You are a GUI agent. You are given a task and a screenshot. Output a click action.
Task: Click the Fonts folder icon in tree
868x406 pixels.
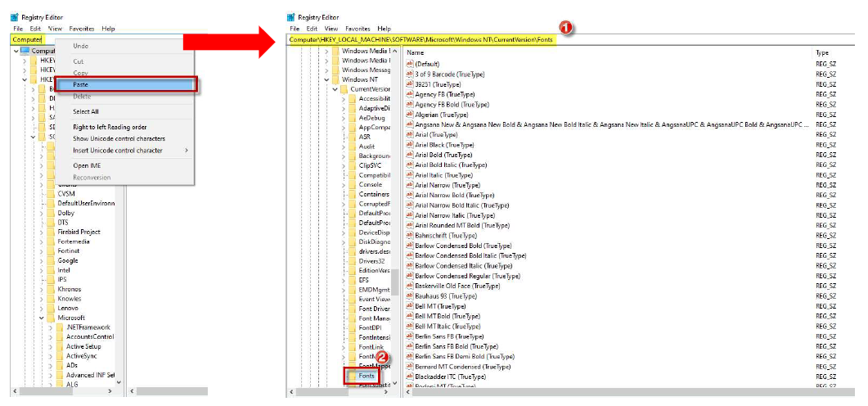pos(352,377)
